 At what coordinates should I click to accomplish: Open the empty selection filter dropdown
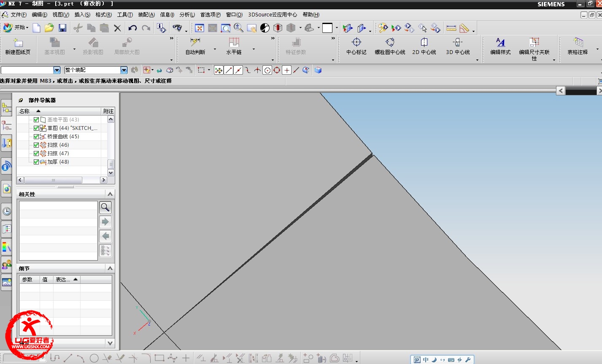tap(57, 70)
